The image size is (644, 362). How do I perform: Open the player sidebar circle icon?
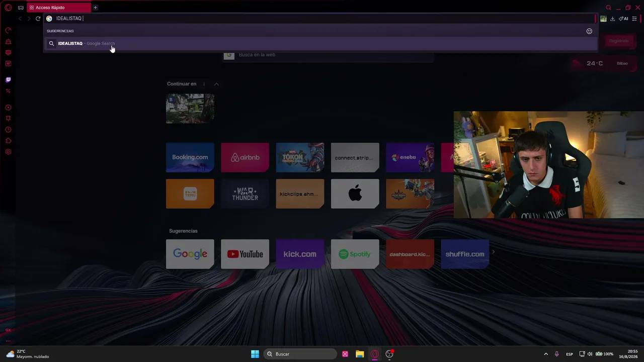point(8,108)
